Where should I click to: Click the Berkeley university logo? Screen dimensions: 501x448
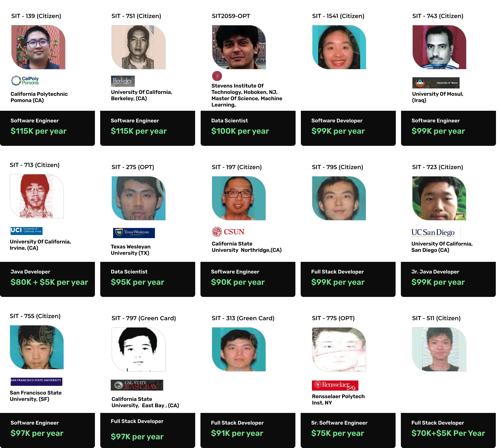point(123,81)
